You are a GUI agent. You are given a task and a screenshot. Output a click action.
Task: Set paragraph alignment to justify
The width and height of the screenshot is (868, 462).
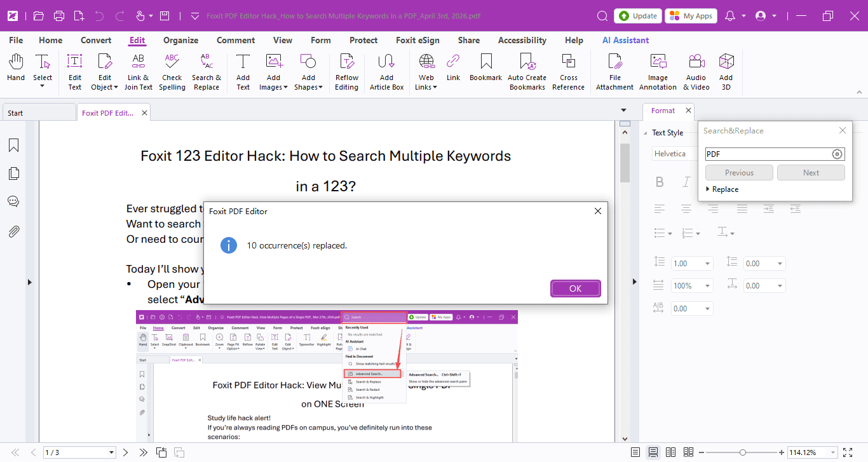coord(742,208)
